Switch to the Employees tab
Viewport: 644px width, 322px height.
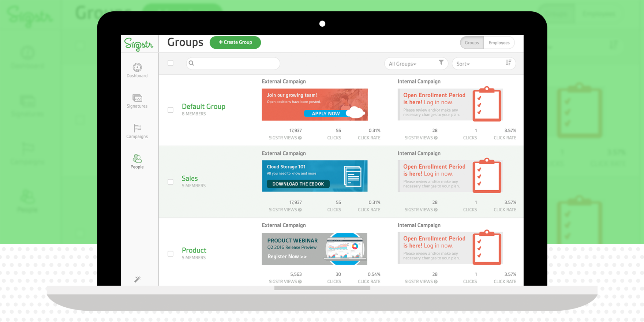(x=499, y=43)
